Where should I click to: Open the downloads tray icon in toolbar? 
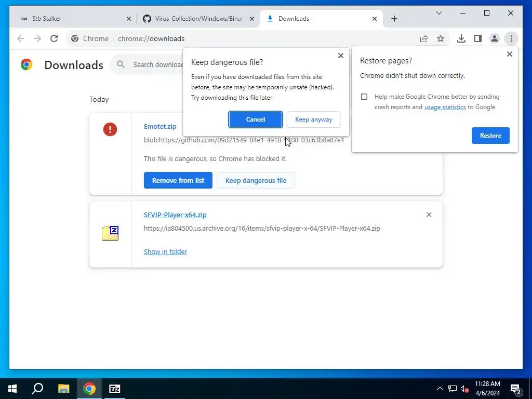[x=461, y=38]
